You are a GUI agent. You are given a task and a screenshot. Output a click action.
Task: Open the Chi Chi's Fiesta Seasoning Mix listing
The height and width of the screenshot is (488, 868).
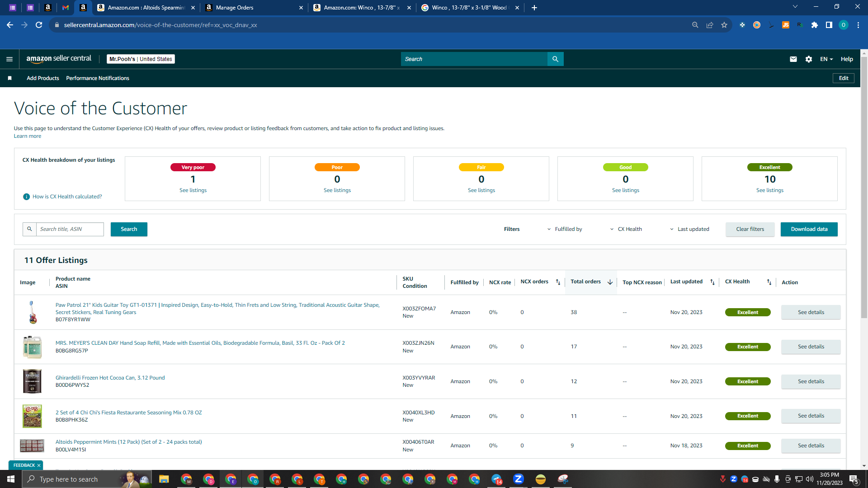point(129,413)
